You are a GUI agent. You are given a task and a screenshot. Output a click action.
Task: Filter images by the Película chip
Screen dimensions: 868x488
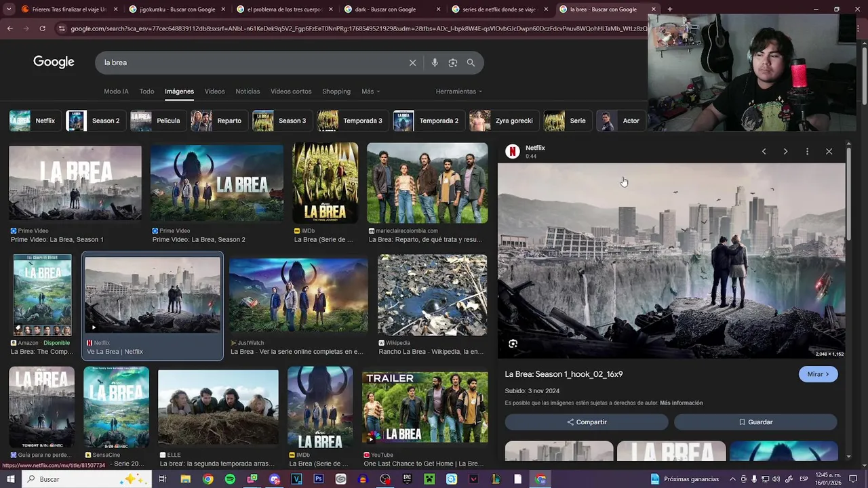[x=157, y=121]
